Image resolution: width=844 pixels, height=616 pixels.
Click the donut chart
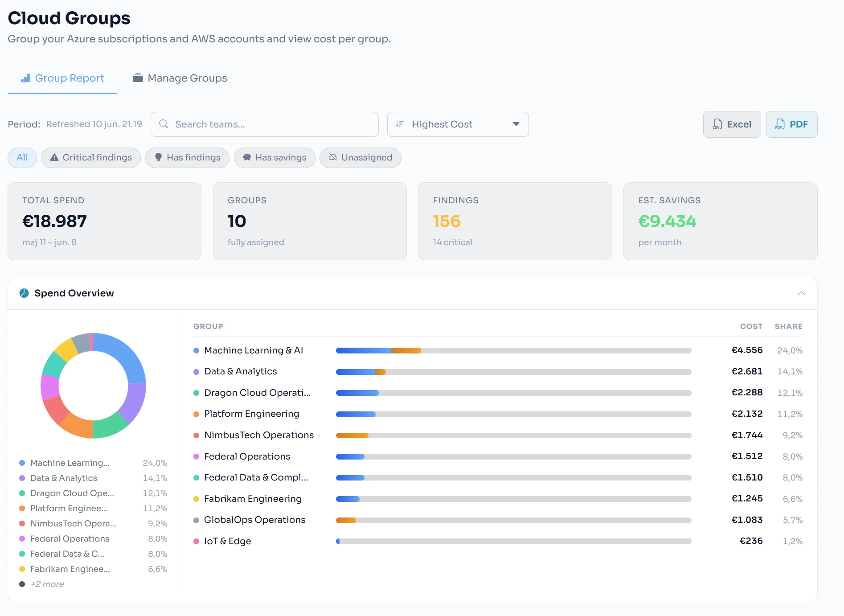(x=93, y=386)
